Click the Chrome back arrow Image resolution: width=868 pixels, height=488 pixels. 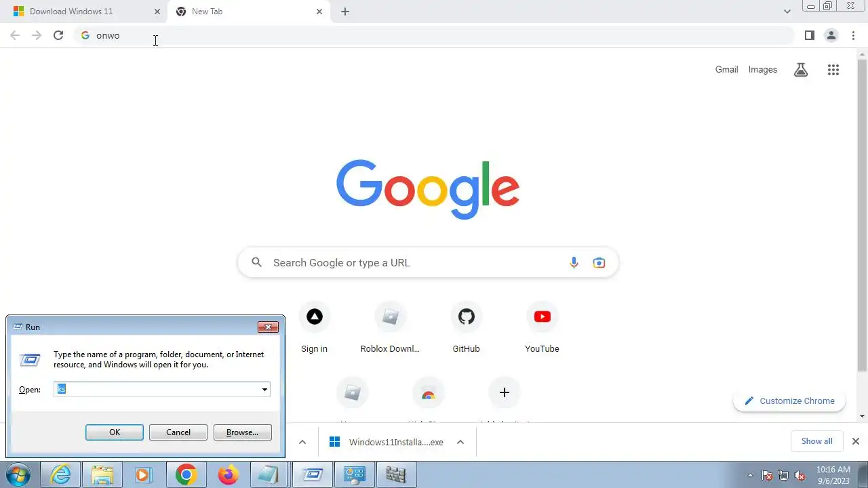(15, 35)
